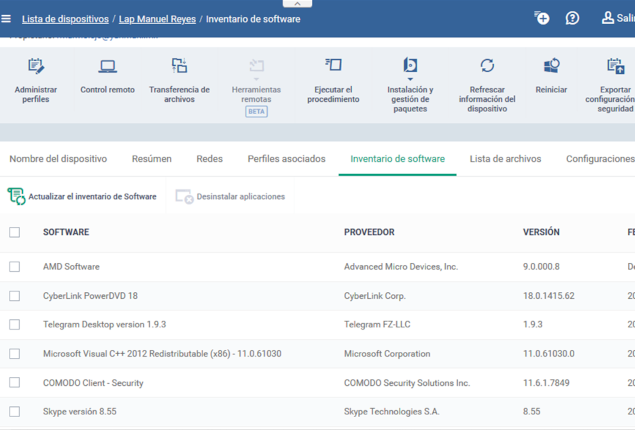
Task: Switch to Nombre del dispositivo tab
Action: tap(58, 159)
